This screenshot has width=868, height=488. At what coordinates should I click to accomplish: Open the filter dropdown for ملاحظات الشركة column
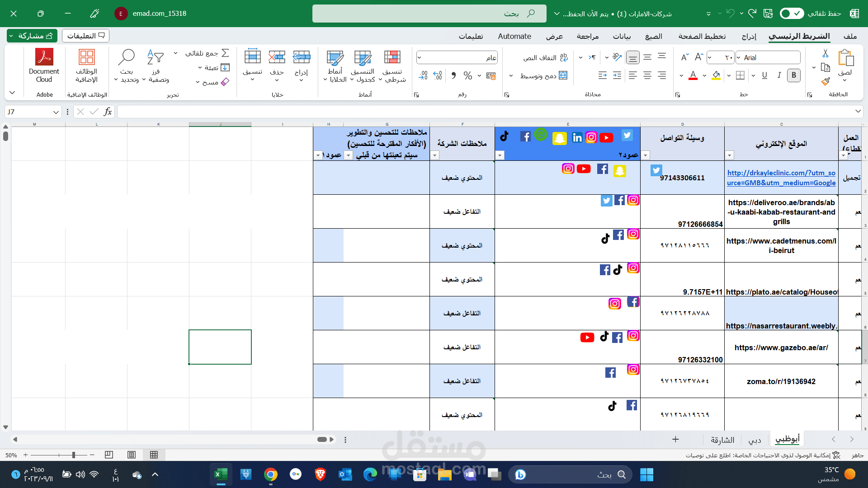pyautogui.click(x=435, y=155)
